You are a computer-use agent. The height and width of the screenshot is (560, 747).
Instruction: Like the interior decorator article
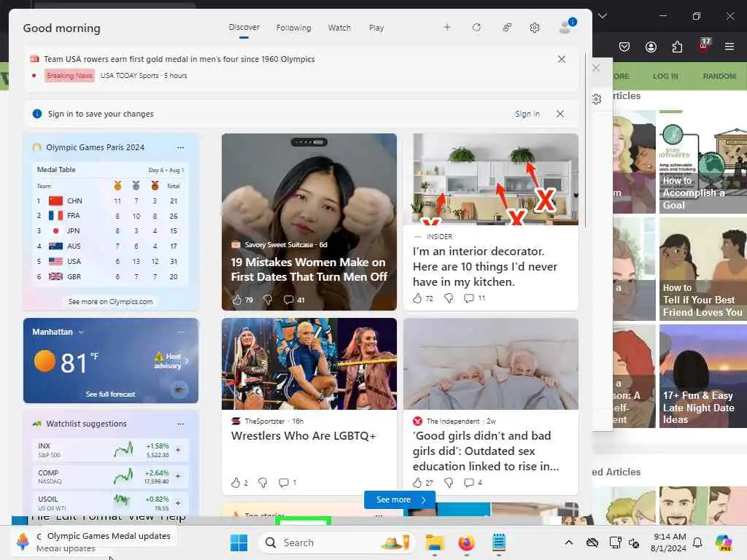click(417, 298)
